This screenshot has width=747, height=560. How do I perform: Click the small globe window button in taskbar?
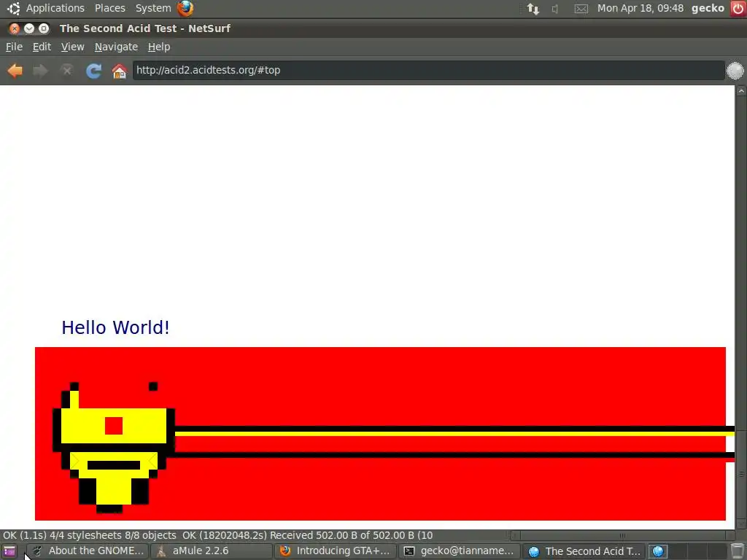(659, 551)
